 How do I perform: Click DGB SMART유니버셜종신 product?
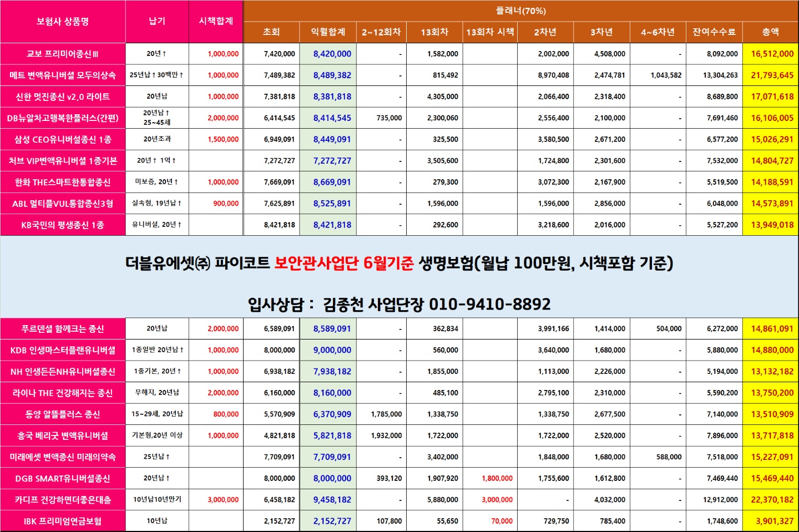63,478
